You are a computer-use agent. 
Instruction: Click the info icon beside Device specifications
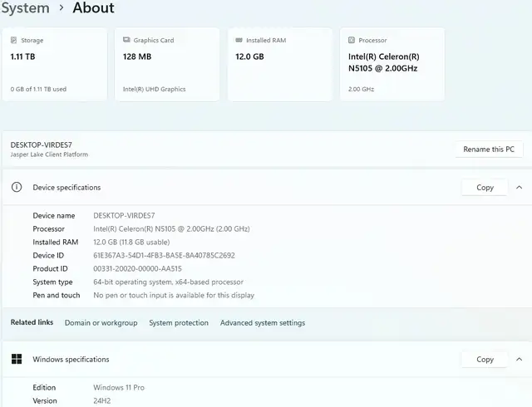point(17,188)
